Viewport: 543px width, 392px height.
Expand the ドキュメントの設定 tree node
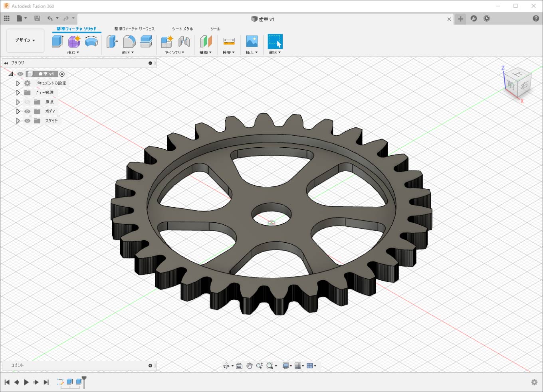point(18,83)
